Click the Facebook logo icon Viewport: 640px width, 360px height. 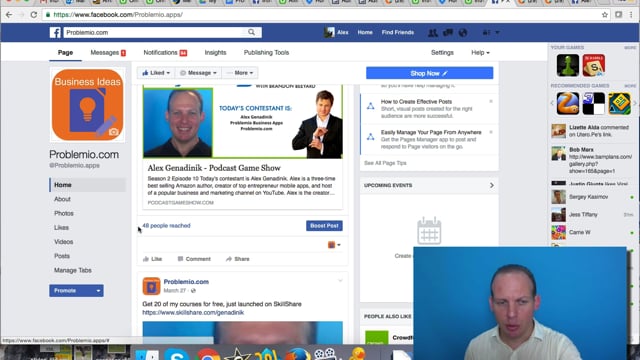[55, 32]
